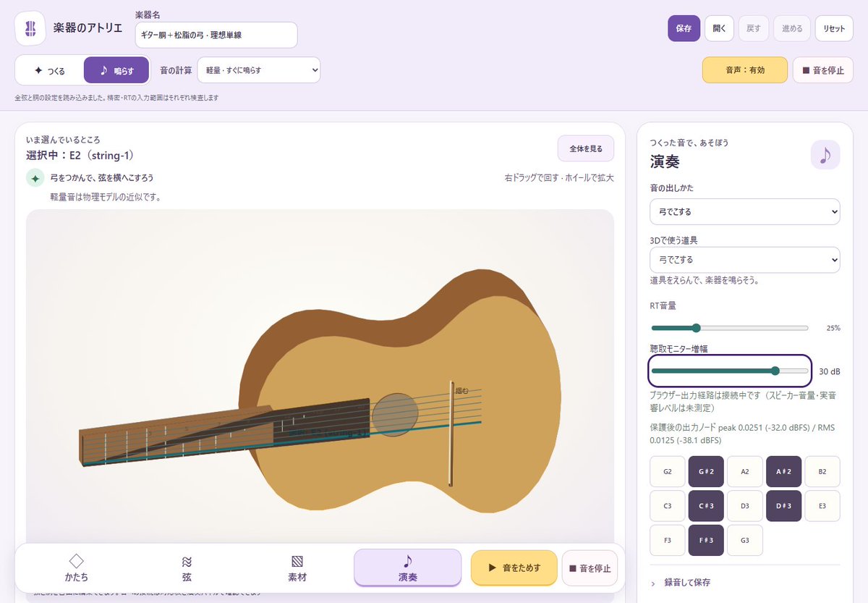This screenshot has height=603, width=868.
Task: Play the C3 note key
Action: (x=668, y=506)
